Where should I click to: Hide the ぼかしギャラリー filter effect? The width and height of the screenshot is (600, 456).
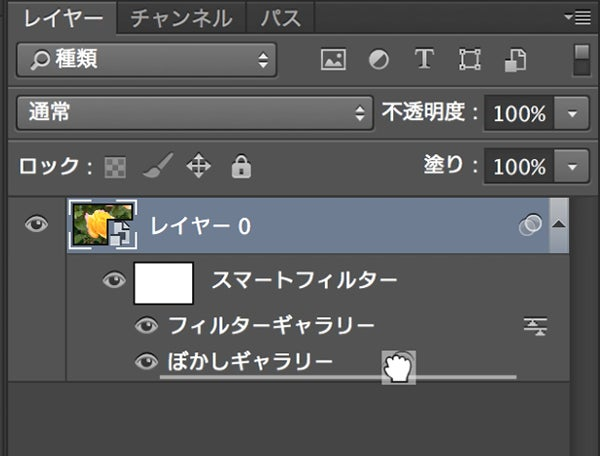coord(147,361)
